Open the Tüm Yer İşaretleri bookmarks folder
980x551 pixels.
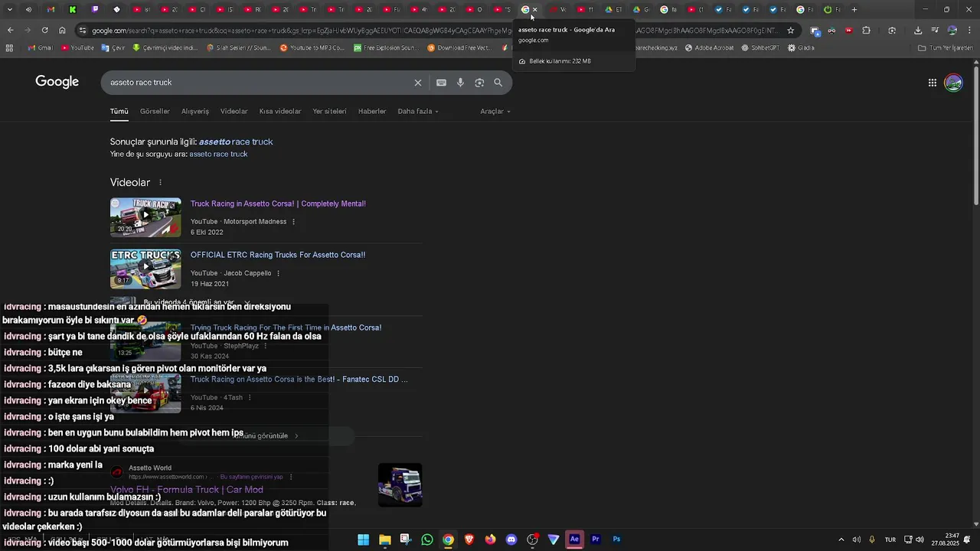pos(945,47)
